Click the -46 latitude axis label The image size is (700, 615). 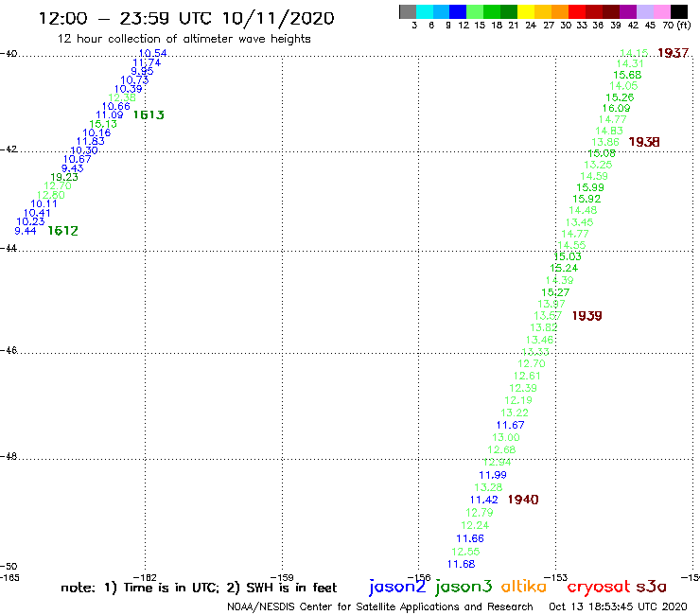coord(9,350)
